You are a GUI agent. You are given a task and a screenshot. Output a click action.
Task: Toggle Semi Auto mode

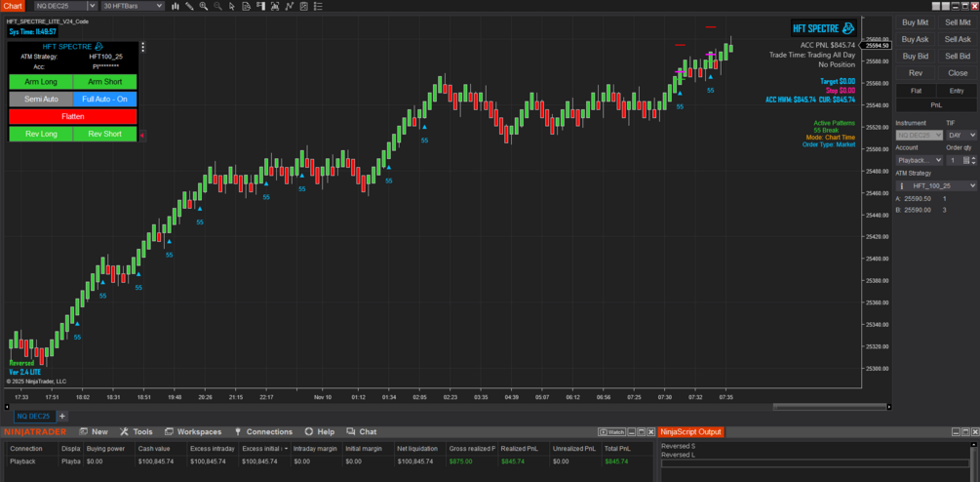pos(41,99)
